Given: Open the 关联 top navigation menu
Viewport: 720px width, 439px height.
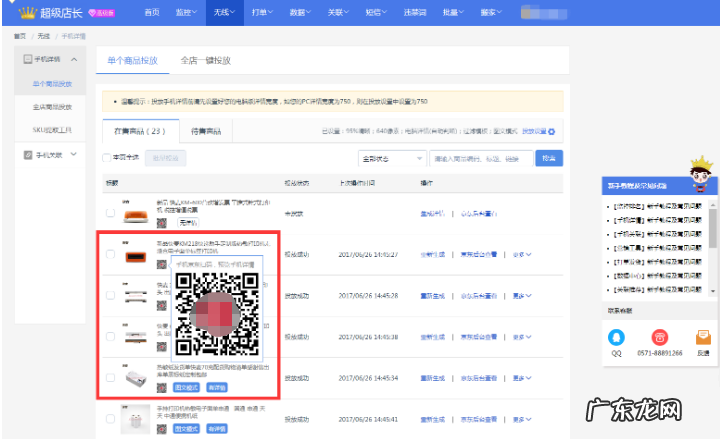Looking at the screenshot, I should (x=338, y=12).
